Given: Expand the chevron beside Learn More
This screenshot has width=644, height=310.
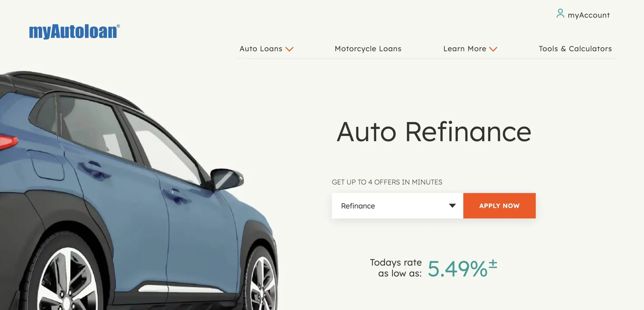Looking at the screenshot, I should tap(493, 49).
